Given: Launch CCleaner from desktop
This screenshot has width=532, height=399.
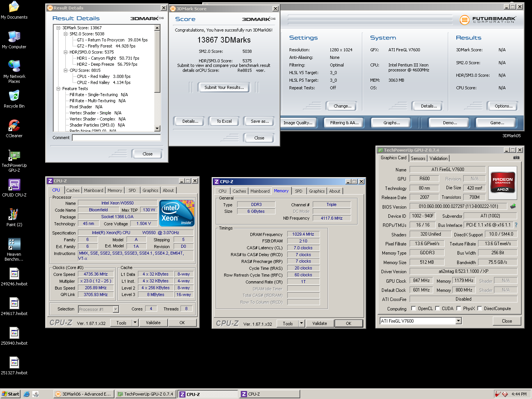Looking at the screenshot, I should [x=14, y=129].
